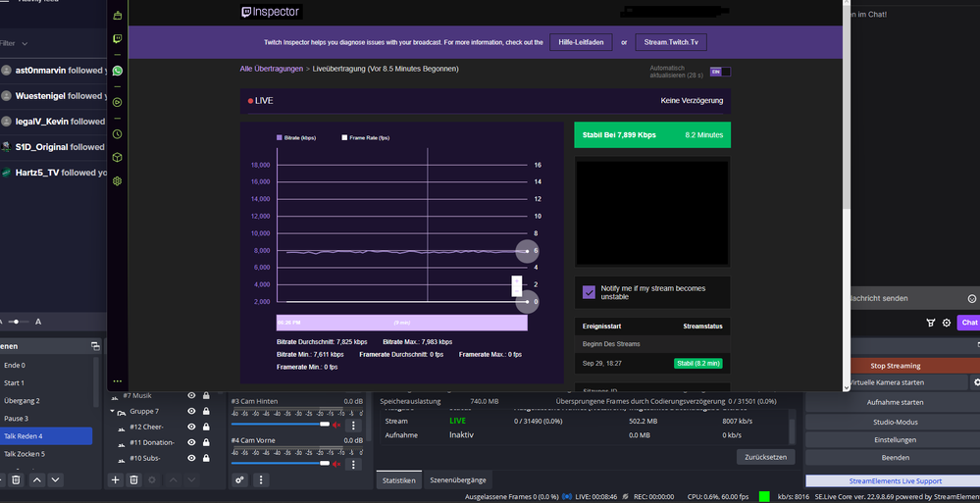The width and height of the screenshot is (980, 503).
Task: Open the audio mixer three-dot menu
Action: [261, 479]
